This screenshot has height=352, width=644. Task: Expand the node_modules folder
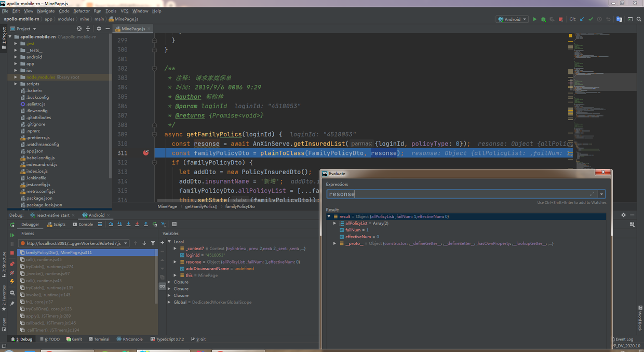click(x=16, y=77)
